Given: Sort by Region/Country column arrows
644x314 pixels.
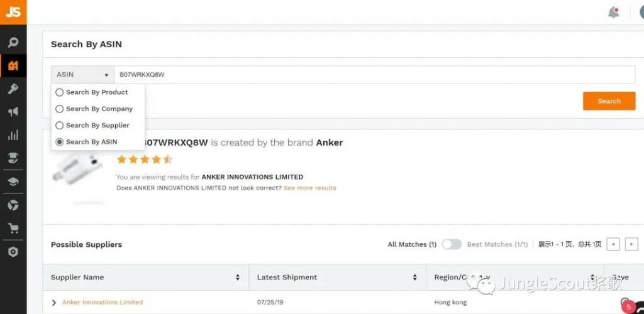Looking at the screenshot, I should click(592, 278).
